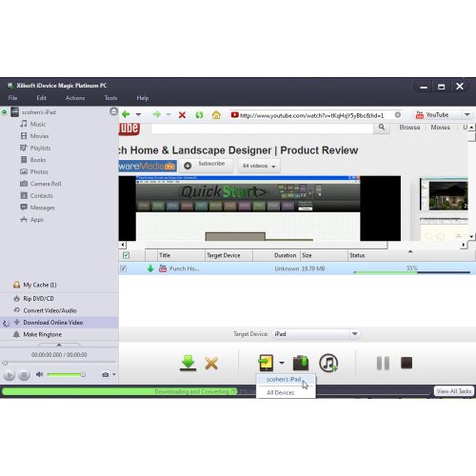Click the transfer to device icon

(x=266, y=363)
